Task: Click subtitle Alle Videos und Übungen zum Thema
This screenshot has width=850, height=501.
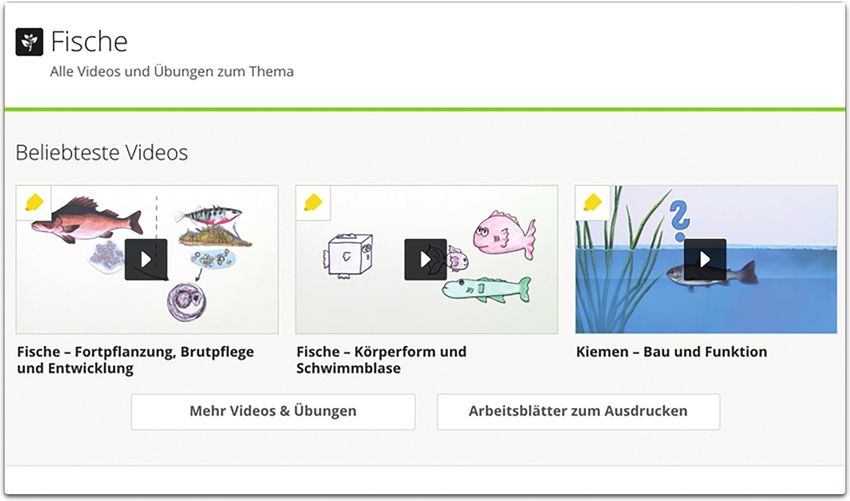Action: coord(172,72)
